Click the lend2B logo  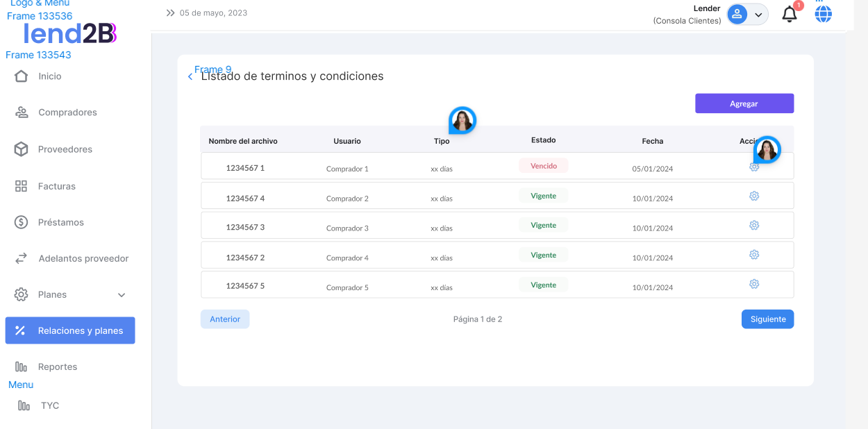tap(69, 33)
